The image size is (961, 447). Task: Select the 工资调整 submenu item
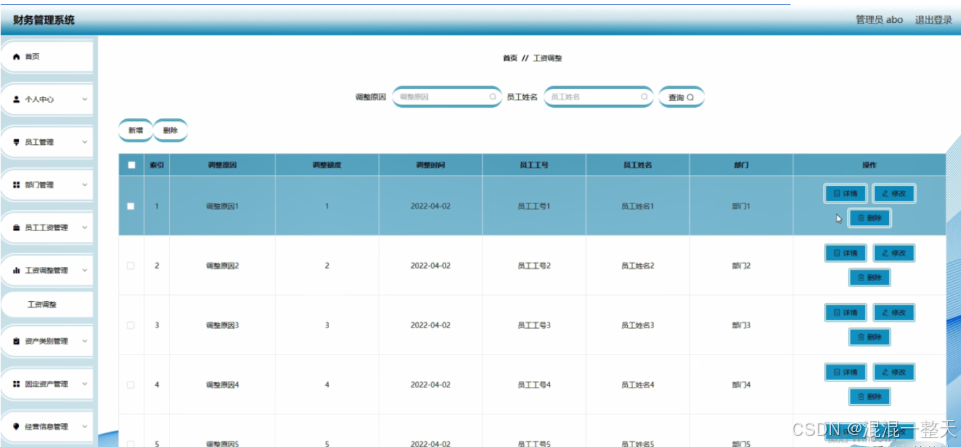(47, 305)
